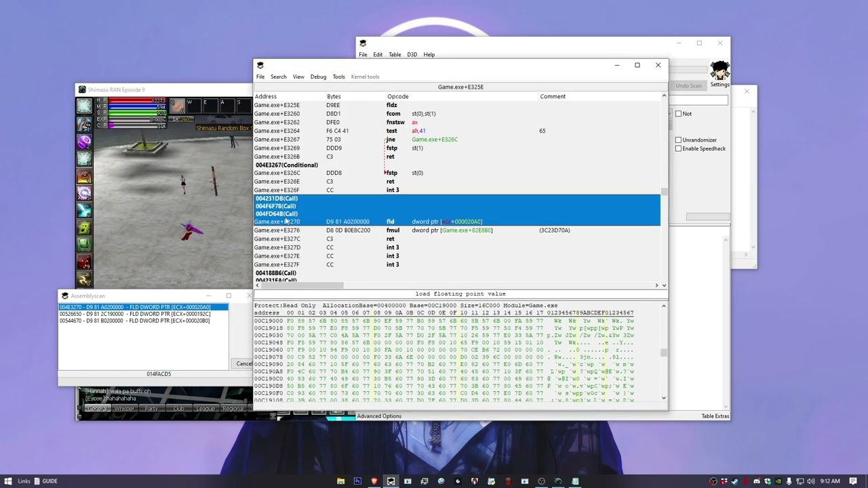
Task: Open the GUIDE file on taskbar
Action: [x=46, y=481]
